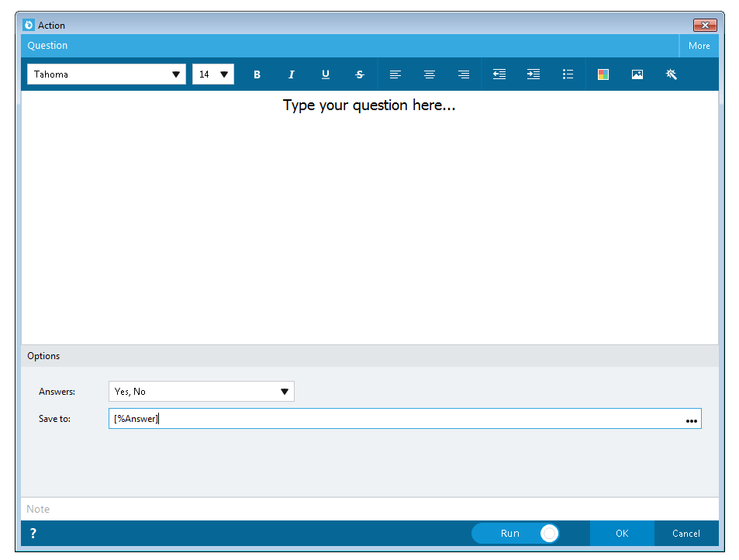Viewport: 739px width, 560px height.
Task: Insert an image into the question
Action: click(637, 74)
